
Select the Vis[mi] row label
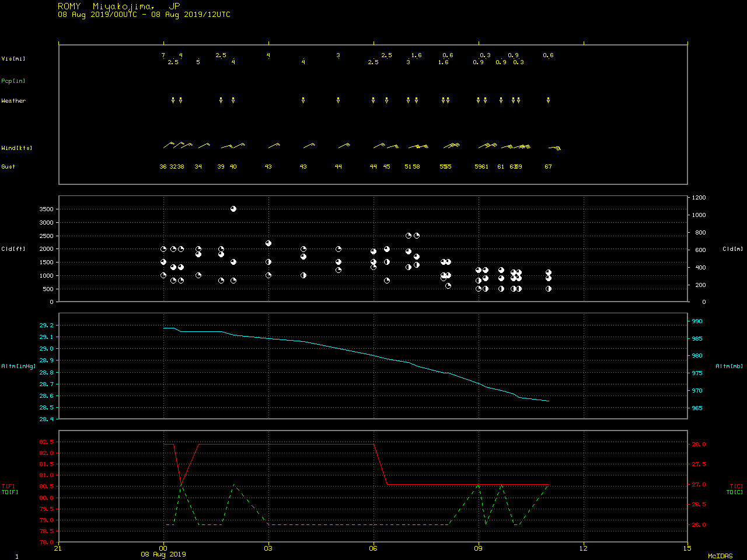click(x=13, y=58)
